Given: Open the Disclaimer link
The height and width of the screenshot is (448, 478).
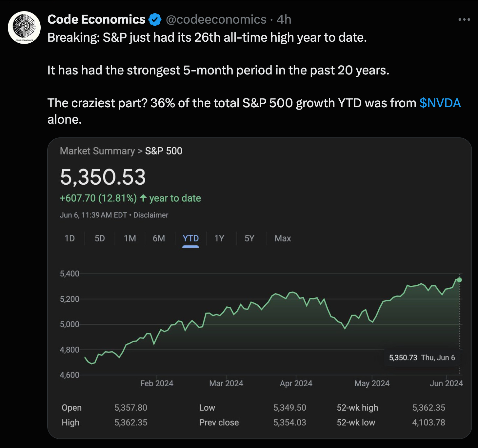Looking at the screenshot, I should tap(151, 215).
